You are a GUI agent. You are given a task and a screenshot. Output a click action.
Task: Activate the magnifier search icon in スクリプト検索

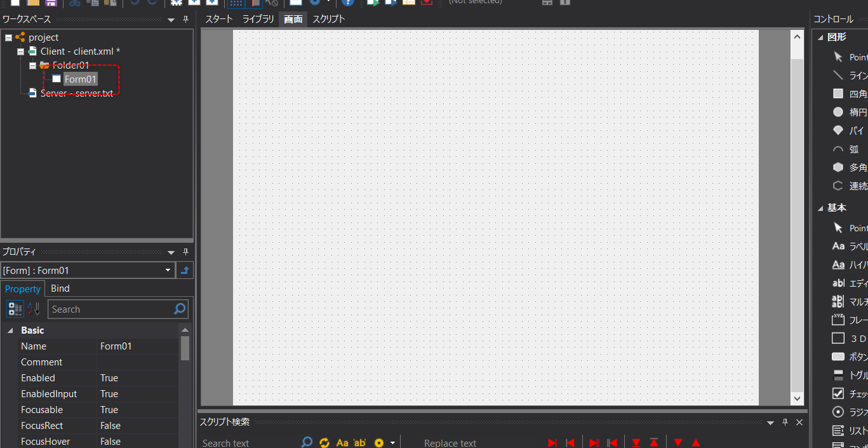(x=307, y=442)
